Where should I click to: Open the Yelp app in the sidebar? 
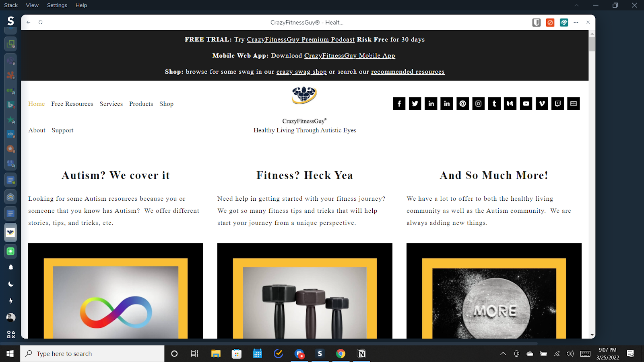11,75
